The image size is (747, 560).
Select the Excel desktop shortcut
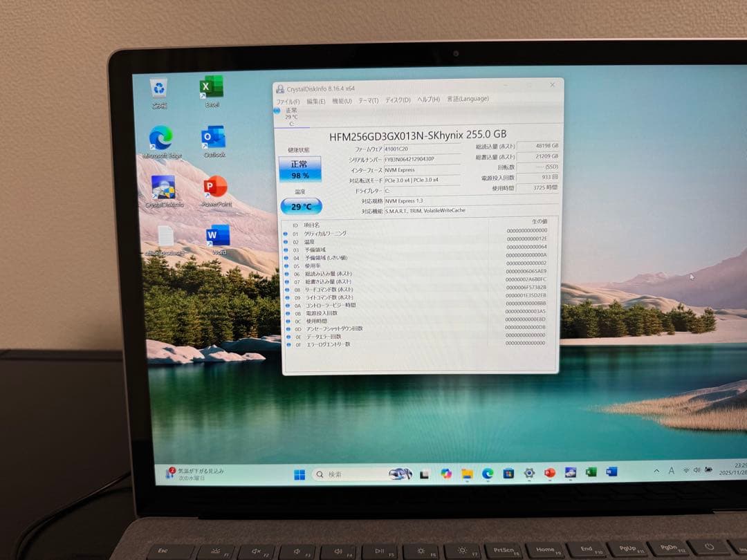[212, 87]
